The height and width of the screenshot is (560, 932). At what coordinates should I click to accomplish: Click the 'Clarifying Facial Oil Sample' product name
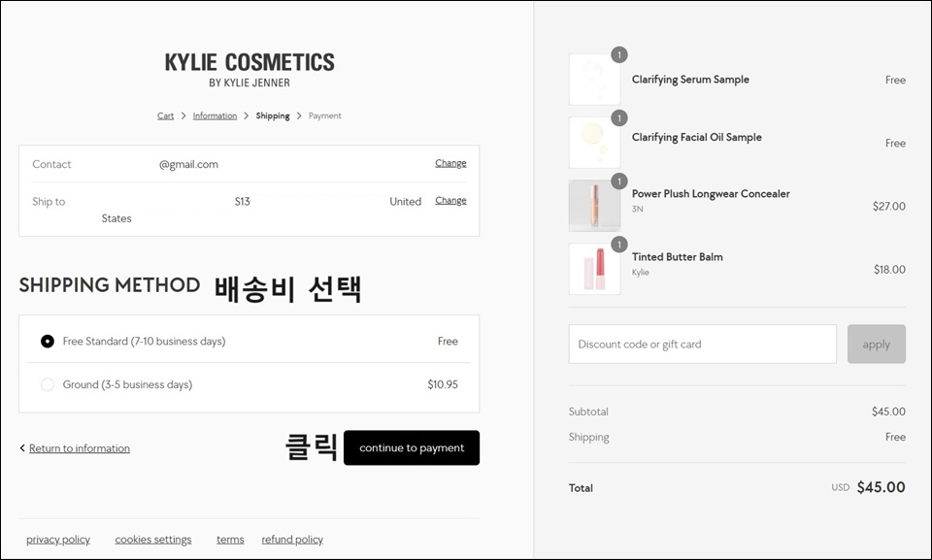click(697, 137)
